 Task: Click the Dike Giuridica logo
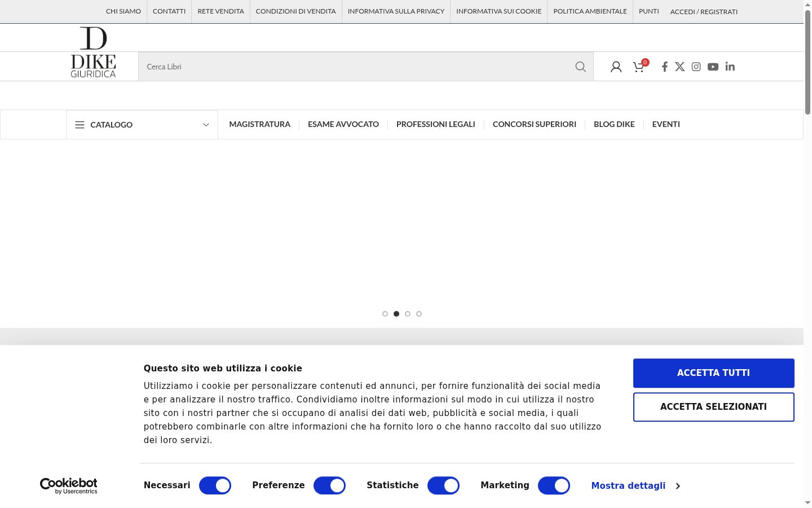coord(93,52)
